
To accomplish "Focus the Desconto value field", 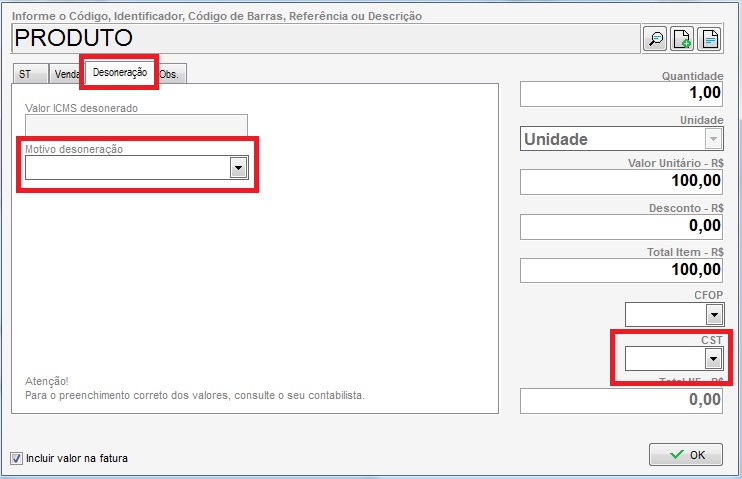I will (x=621, y=226).
